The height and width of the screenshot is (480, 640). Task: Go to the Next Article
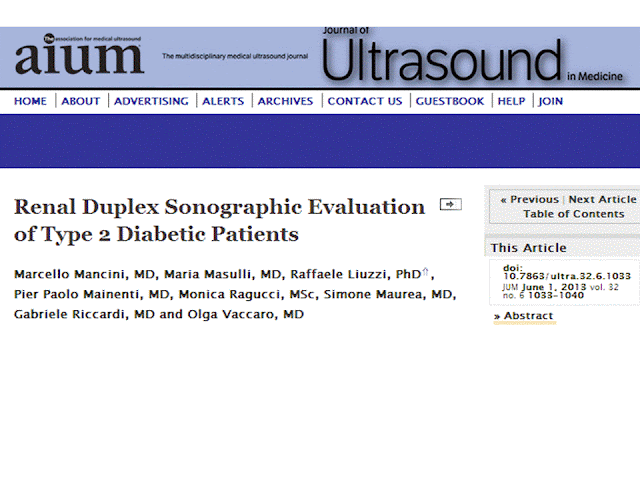(x=602, y=200)
